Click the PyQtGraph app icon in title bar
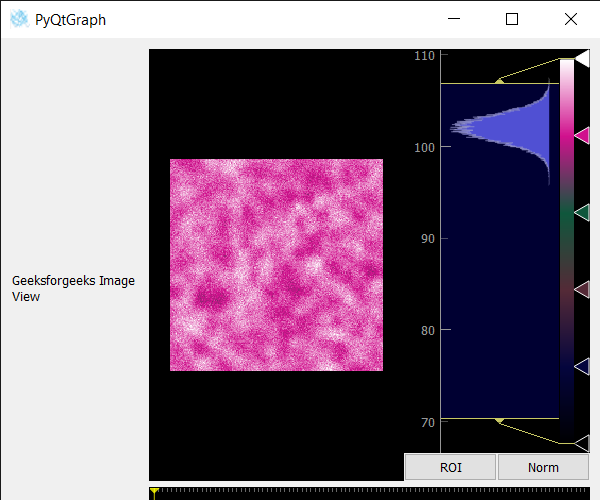600x500 pixels. click(x=19, y=19)
